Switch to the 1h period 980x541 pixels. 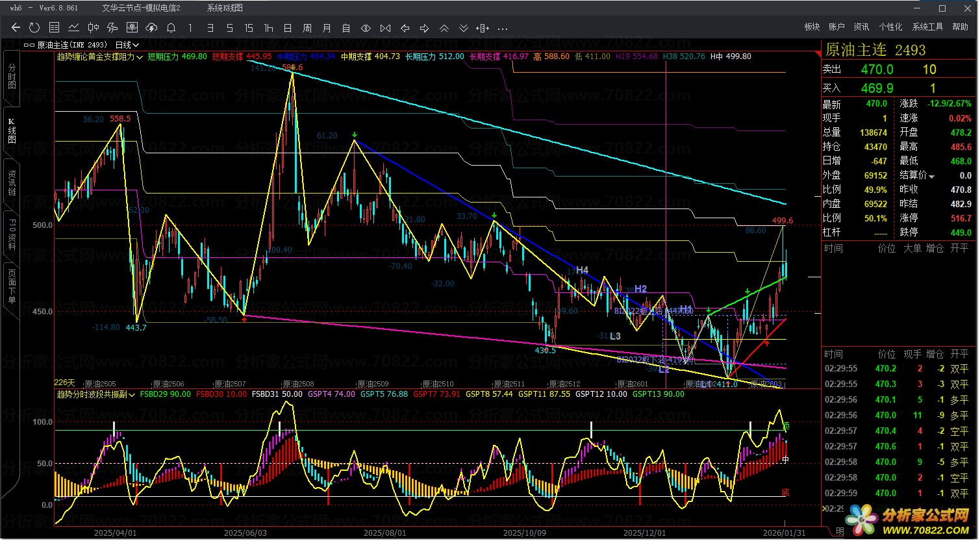pos(268,28)
